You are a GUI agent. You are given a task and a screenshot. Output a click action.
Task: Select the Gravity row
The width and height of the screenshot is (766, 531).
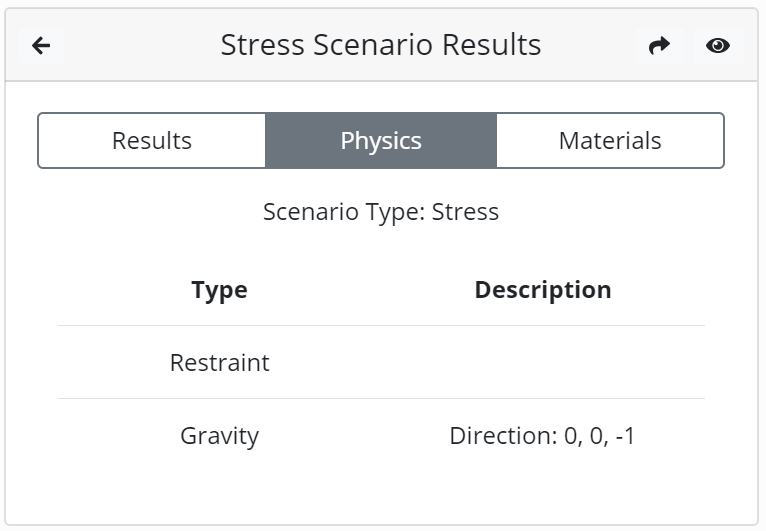(x=381, y=435)
